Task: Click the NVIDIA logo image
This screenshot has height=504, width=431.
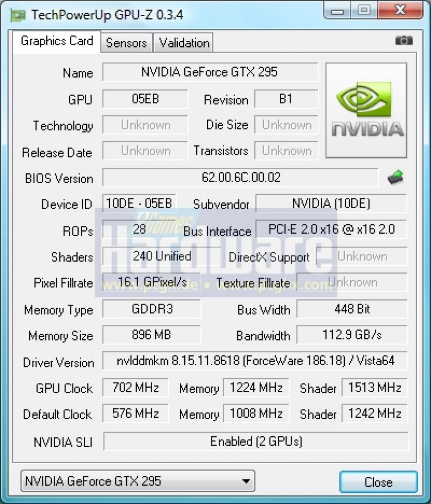Action: coord(366,110)
